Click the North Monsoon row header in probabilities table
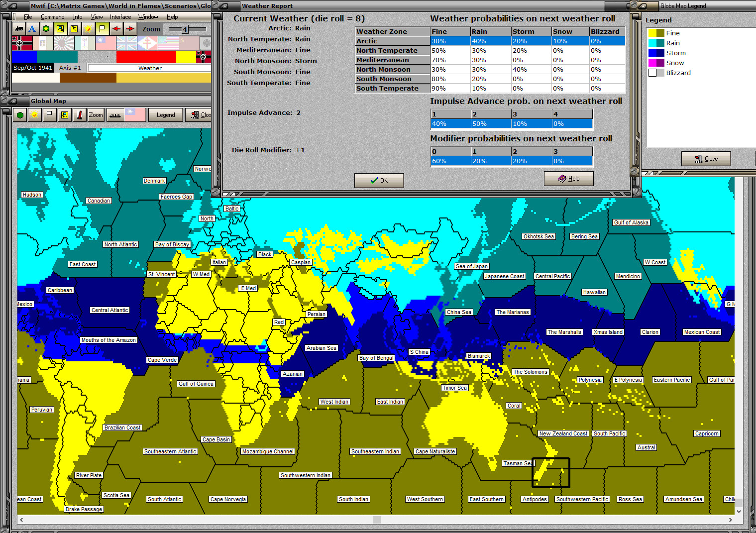 [393, 70]
